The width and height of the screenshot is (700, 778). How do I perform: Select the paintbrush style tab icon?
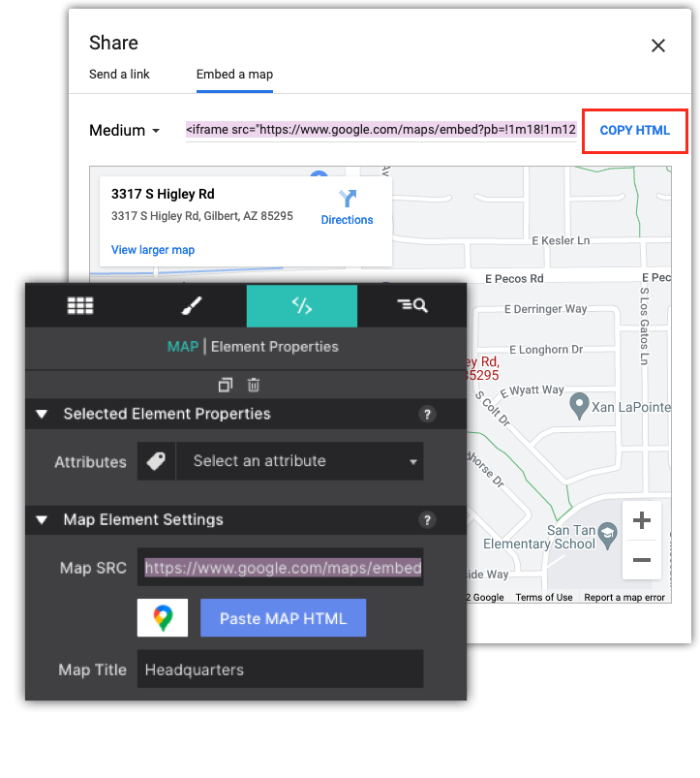[x=192, y=305]
